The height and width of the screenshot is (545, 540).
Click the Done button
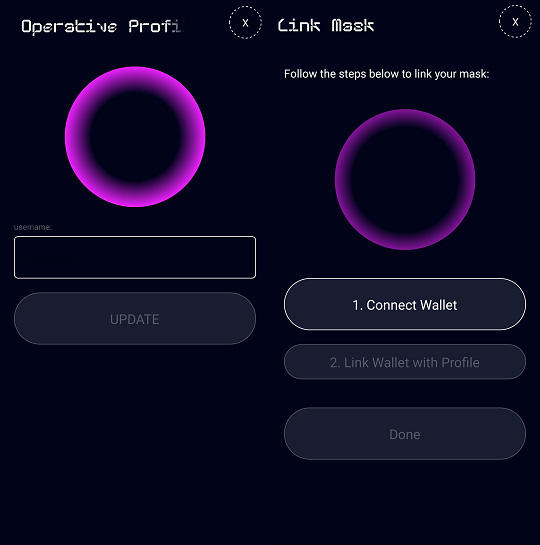[x=405, y=434]
